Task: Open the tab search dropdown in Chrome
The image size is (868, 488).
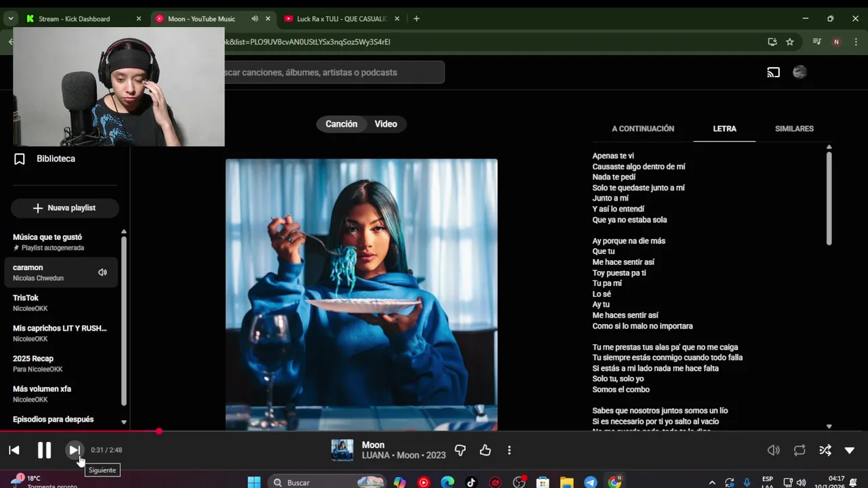Action: 10,19
